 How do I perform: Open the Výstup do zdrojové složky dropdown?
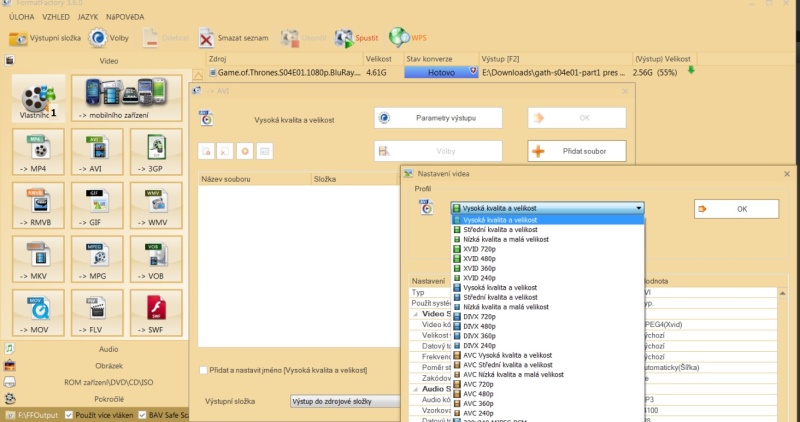(x=345, y=402)
